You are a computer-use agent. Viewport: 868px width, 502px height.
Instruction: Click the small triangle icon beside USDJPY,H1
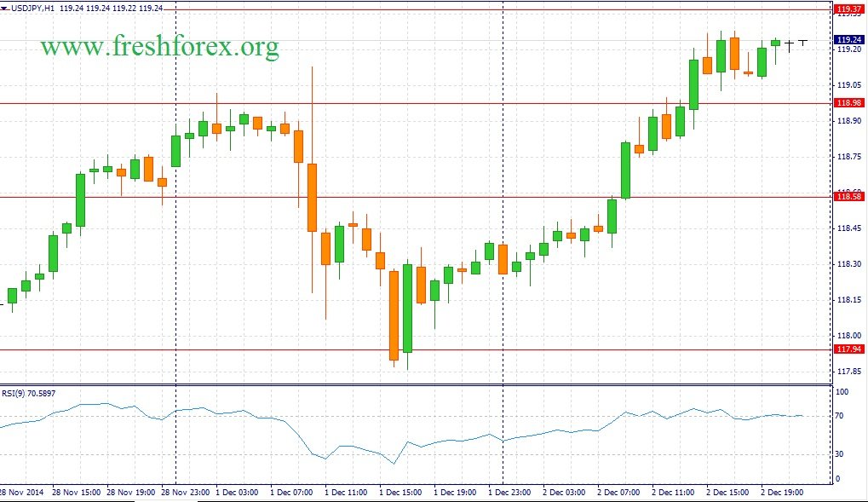(4, 9)
